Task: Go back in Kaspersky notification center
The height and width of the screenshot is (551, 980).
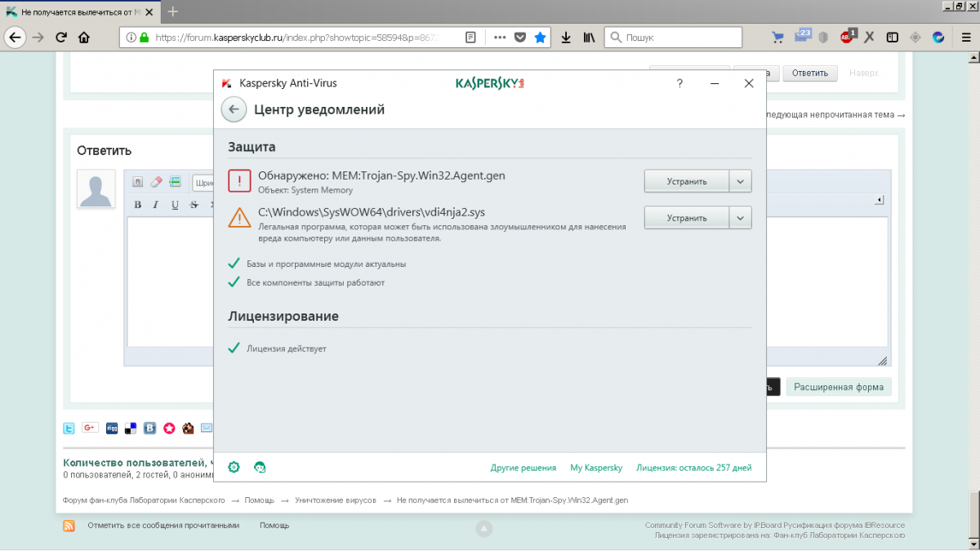Action: click(x=234, y=109)
